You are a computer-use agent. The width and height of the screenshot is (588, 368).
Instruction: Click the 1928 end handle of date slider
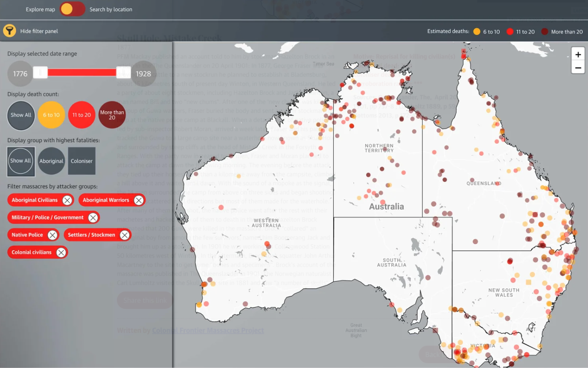click(x=123, y=73)
